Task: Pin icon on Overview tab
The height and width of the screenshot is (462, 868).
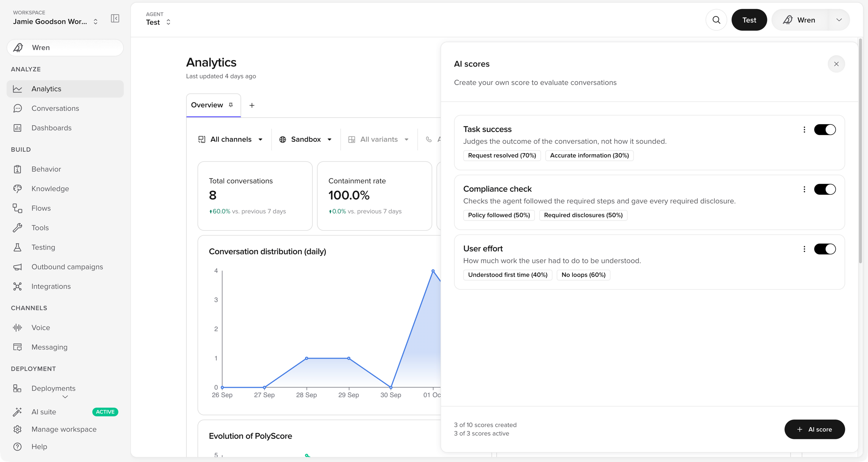Action: (231, 105)
